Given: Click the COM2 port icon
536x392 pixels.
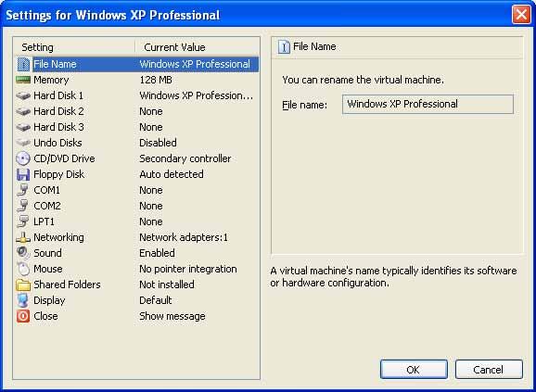Looking at the screenshot, I should pyautogui.click(x=23, y=206).
